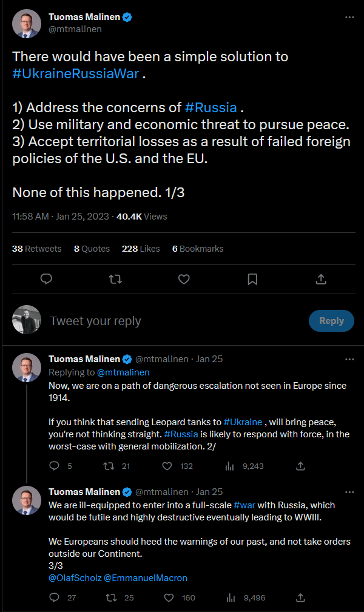Bookmark the main tweet

tap(252, 279)
